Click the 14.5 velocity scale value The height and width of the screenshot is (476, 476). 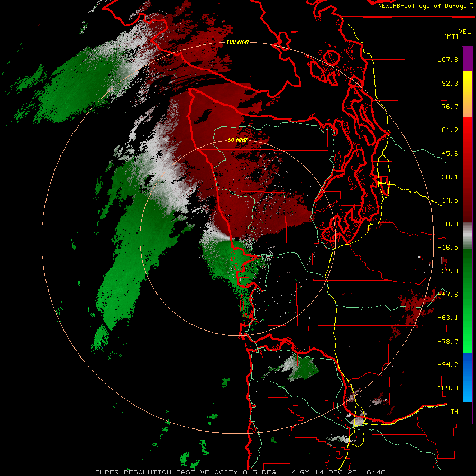click(x=450, y=200)
